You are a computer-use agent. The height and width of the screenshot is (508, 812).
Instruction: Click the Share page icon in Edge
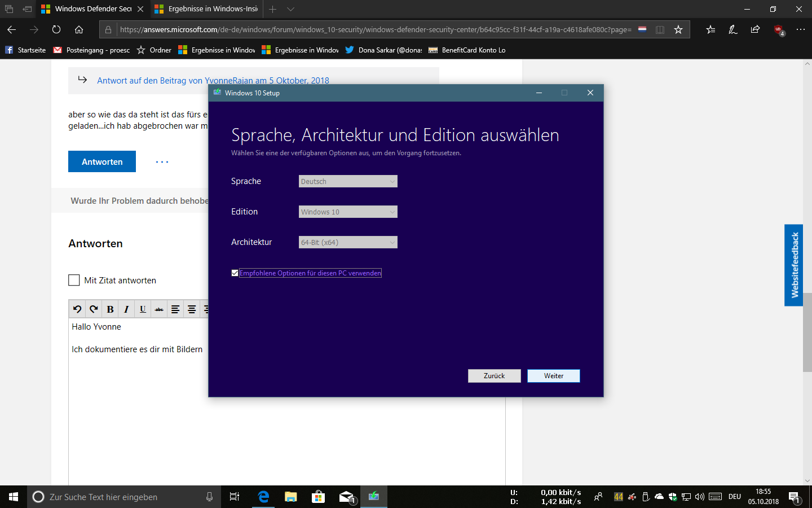click(756, 29)
